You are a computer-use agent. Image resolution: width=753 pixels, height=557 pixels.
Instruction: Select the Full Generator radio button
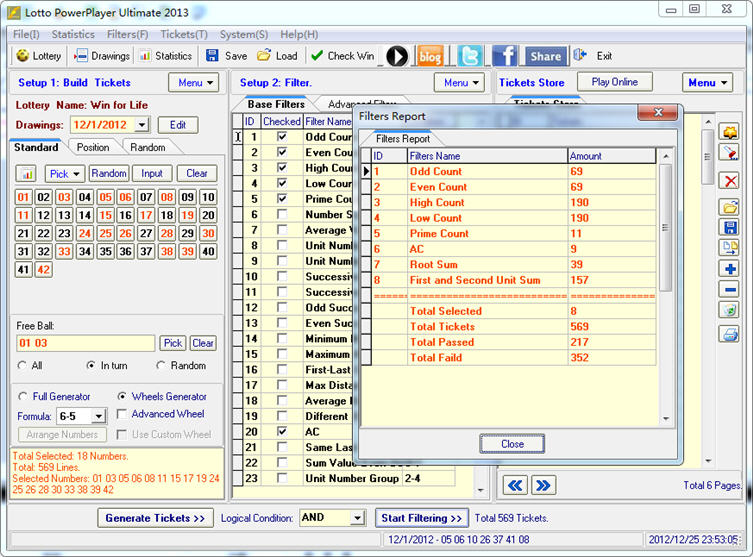click(23, 397)
